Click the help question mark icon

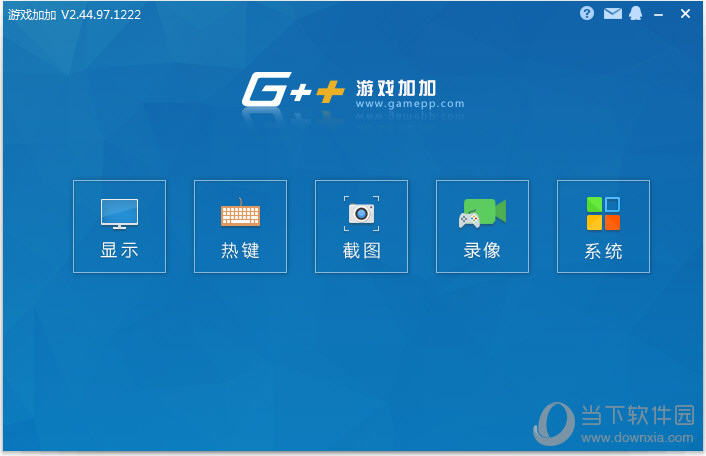(x=587, y=14)
